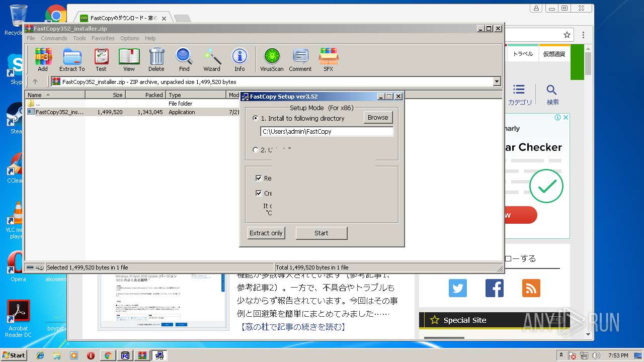Show archive Info
The width and height of the screenshot is (644, 362).
point(239,60)
